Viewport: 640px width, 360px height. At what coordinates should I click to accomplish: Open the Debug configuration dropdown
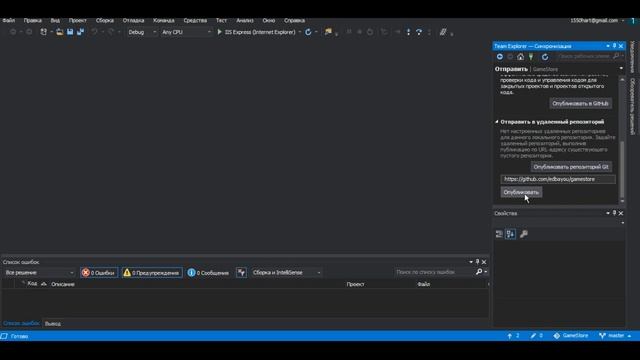pos(142,32)
